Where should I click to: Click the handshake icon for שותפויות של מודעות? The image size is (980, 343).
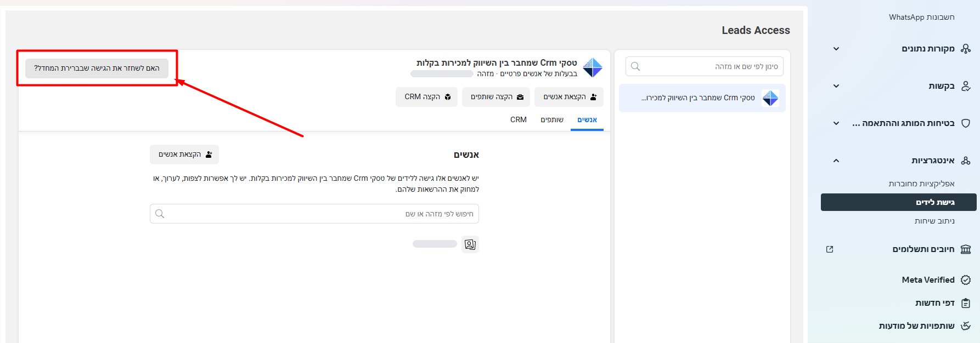(x=966, y=326)
